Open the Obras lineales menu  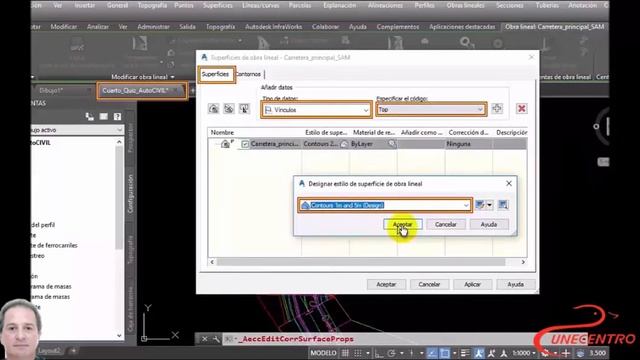click(465, 5)
